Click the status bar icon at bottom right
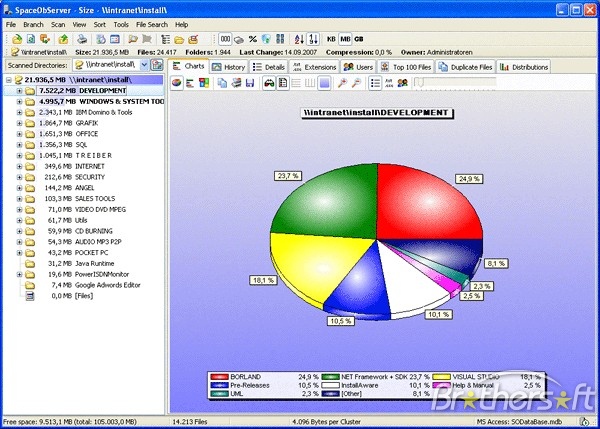 click(x=584, y=422)
